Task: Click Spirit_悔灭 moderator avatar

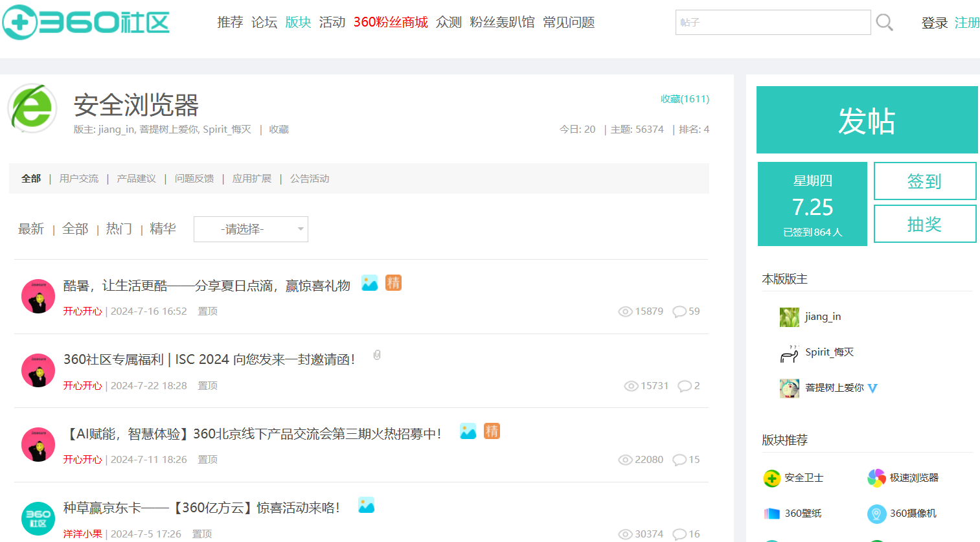Action: [x=790, y=353]
